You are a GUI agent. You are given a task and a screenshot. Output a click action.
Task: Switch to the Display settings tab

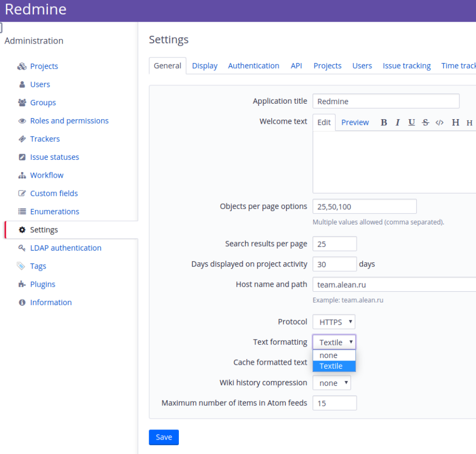205,66
